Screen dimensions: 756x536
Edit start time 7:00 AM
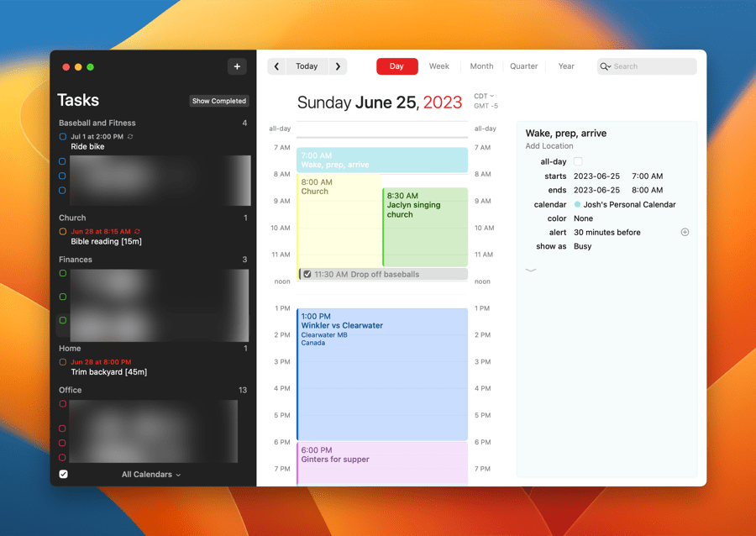(647, 176)
